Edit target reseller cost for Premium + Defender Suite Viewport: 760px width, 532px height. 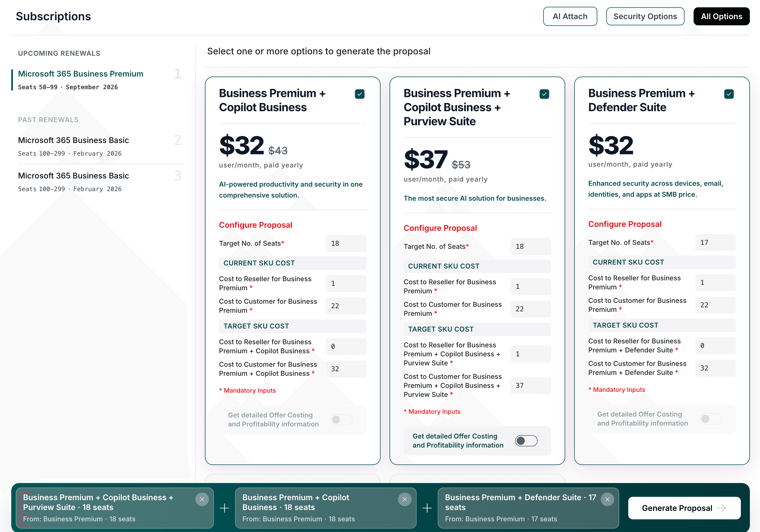715,346
